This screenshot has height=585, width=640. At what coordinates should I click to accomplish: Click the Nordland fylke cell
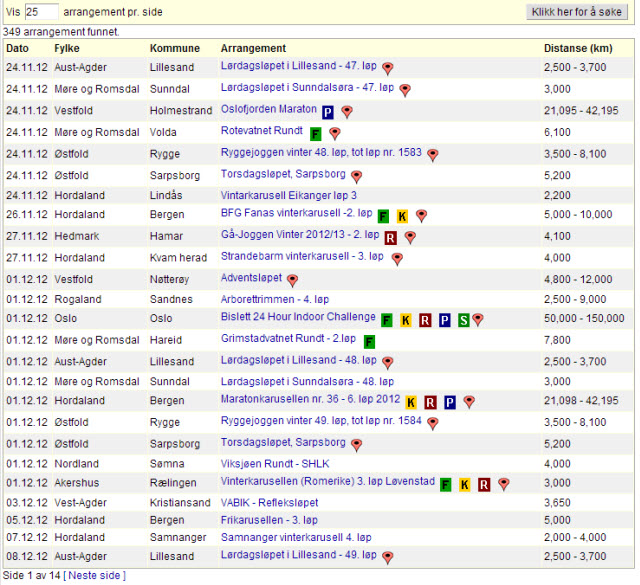(77, 464)
